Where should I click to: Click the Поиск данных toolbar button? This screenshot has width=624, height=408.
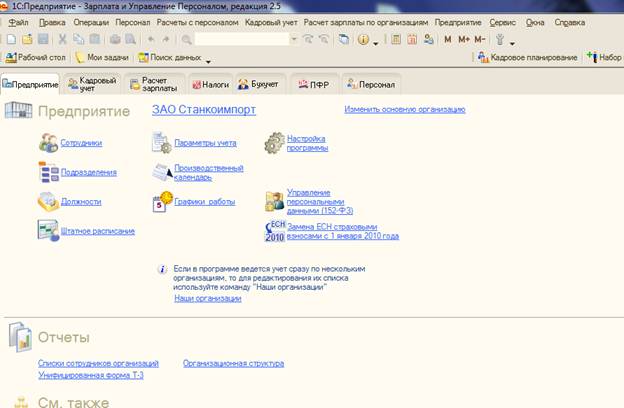click(x=170, y=57)
